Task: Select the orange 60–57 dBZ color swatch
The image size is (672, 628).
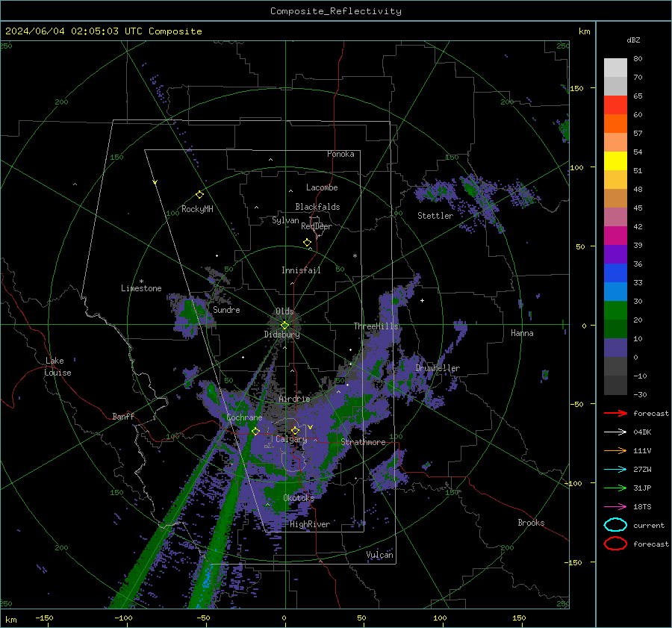Action: [615, 124]
